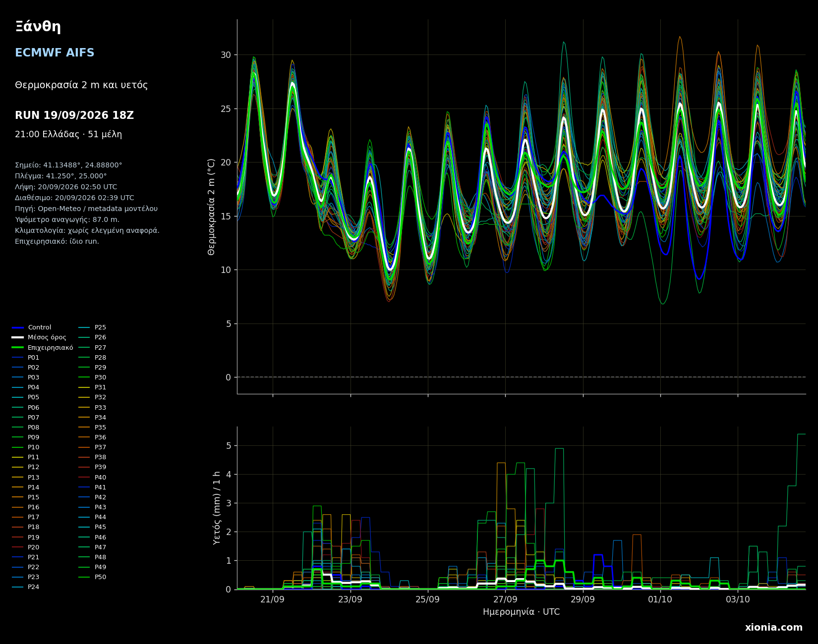This screenshot has width=818, height=644.
Task: Click the 03/10 date tick label
Action: point(738,599)
